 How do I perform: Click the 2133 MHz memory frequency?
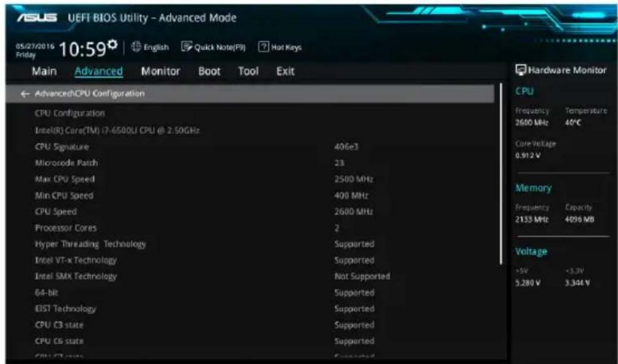coord(532,220)
